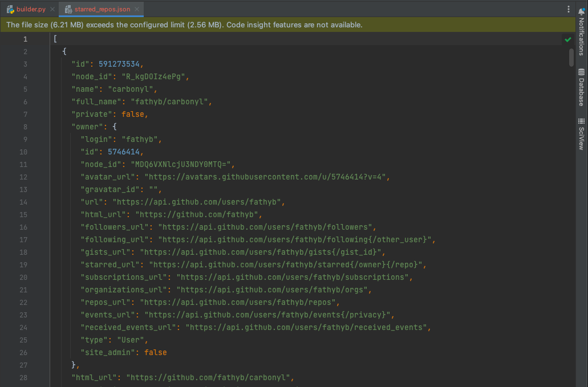Switch to the builder.py tab
The width and height of the screenshot is (588, 387).
click(x=31, y=9)
